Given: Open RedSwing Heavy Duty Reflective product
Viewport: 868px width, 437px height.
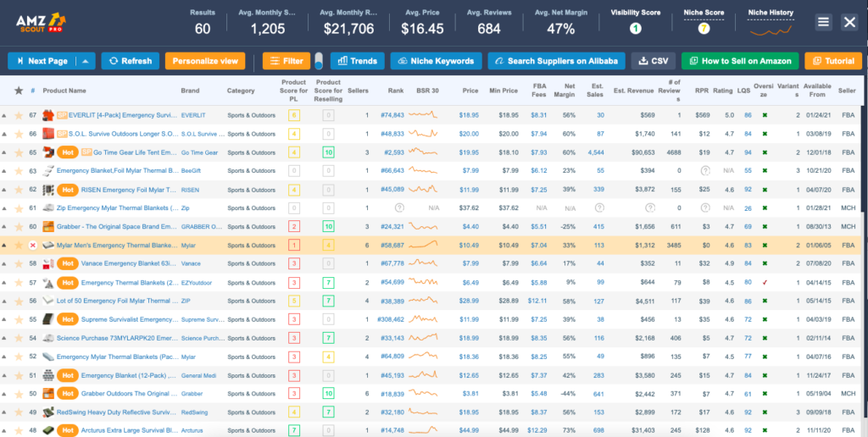Looking at the screenshot, I should [x=118, y=412].
